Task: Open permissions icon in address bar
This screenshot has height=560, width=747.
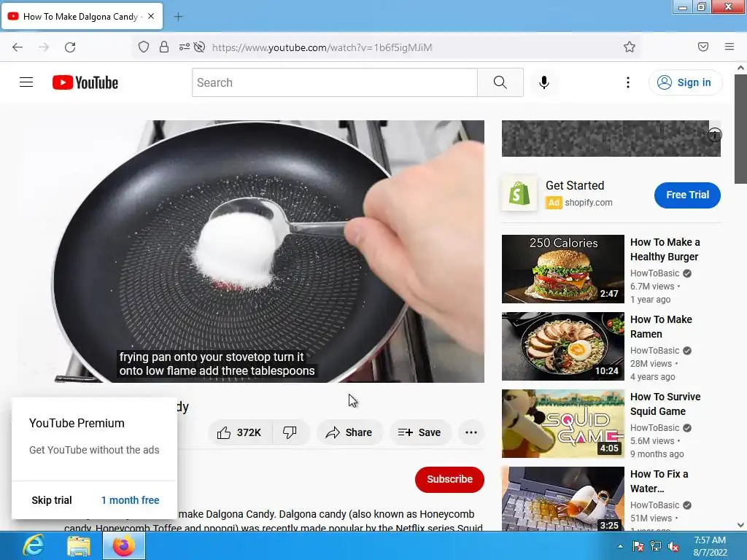Action: pyautogui.click(x=184, y=47)
